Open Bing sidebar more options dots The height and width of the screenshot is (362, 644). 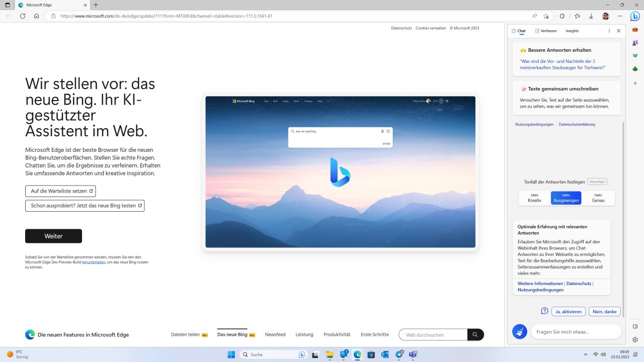(x=609, y=31)
